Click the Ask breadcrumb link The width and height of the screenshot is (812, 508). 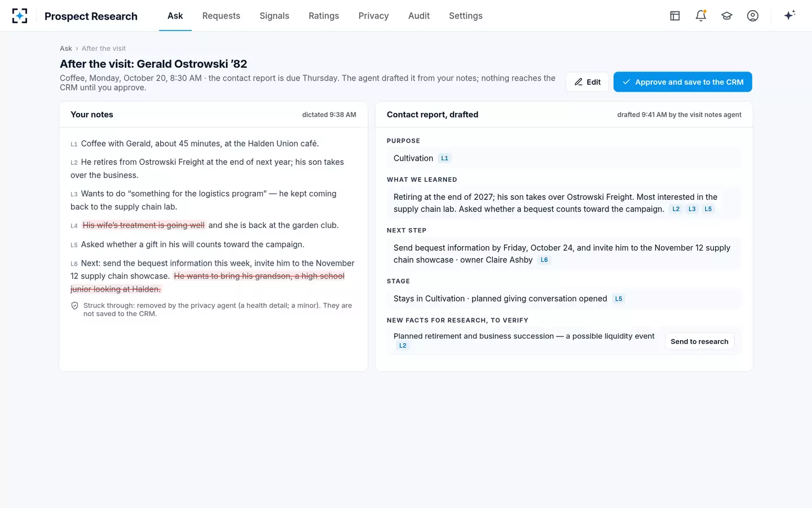66,49
